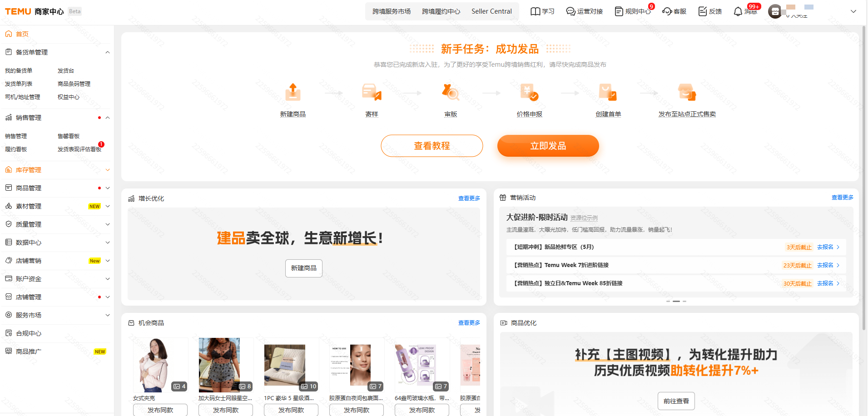The height and width of the screenshot is (416, 868).
Task: Switch to 跨境服务市场 tab
Action: coord(392,11)
